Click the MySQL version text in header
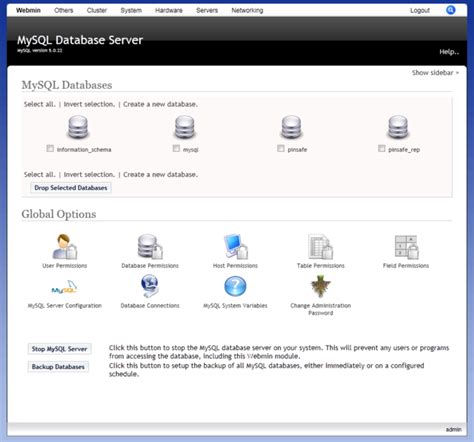This screenshot has height=442, width=474. [x=40, y=50]
